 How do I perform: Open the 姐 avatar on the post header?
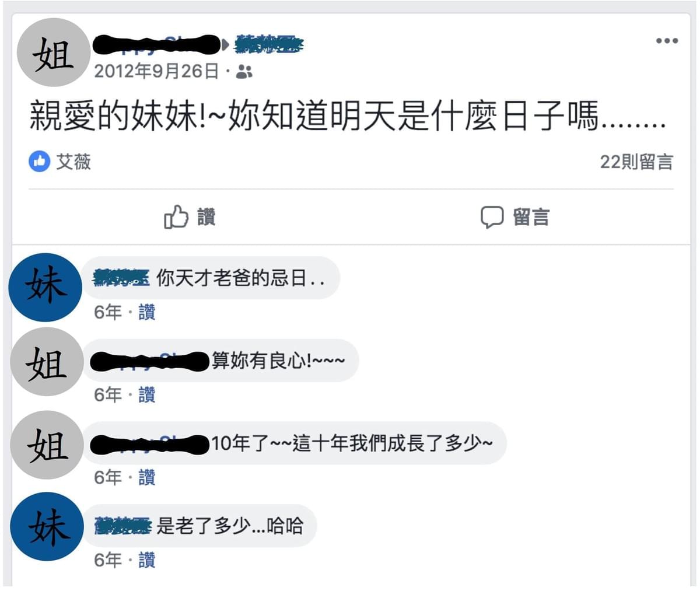54,53
